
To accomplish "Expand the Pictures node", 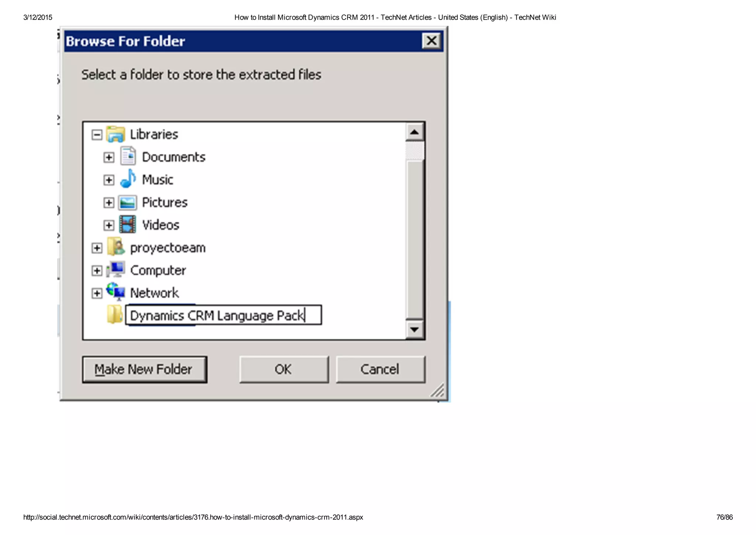I will tap(109, 203).
